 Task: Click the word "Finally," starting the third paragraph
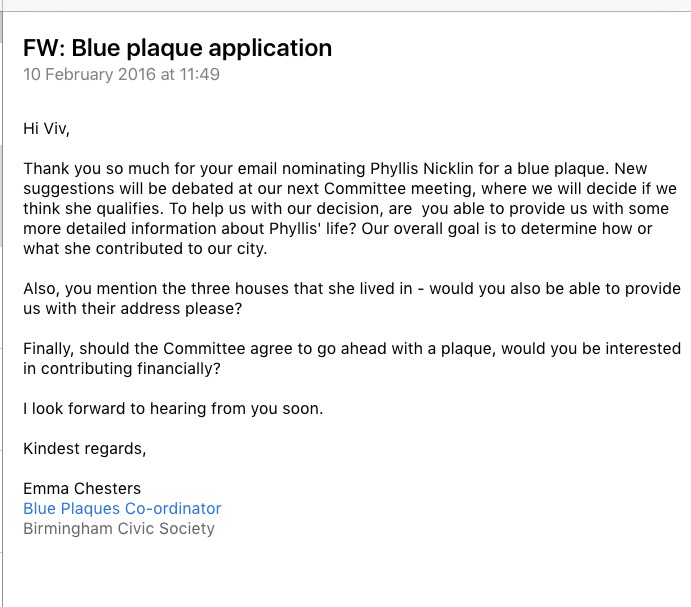pyautogui.click(x=51, y=348)
